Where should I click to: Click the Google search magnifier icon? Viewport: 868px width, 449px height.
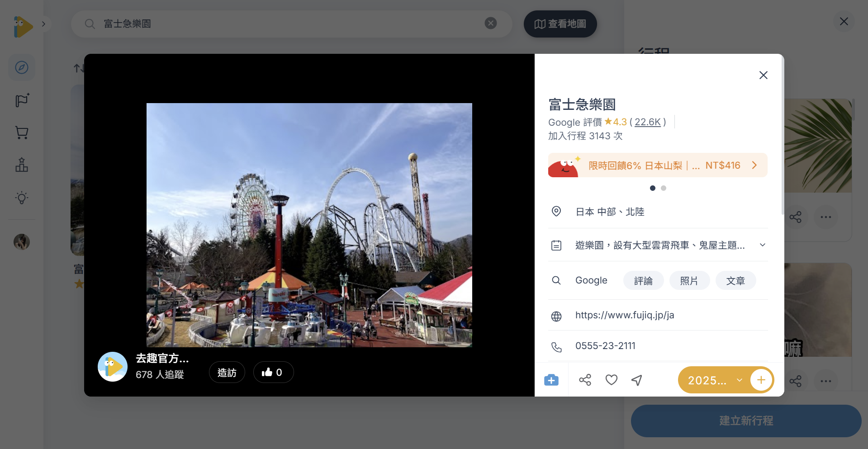(556, 280)
